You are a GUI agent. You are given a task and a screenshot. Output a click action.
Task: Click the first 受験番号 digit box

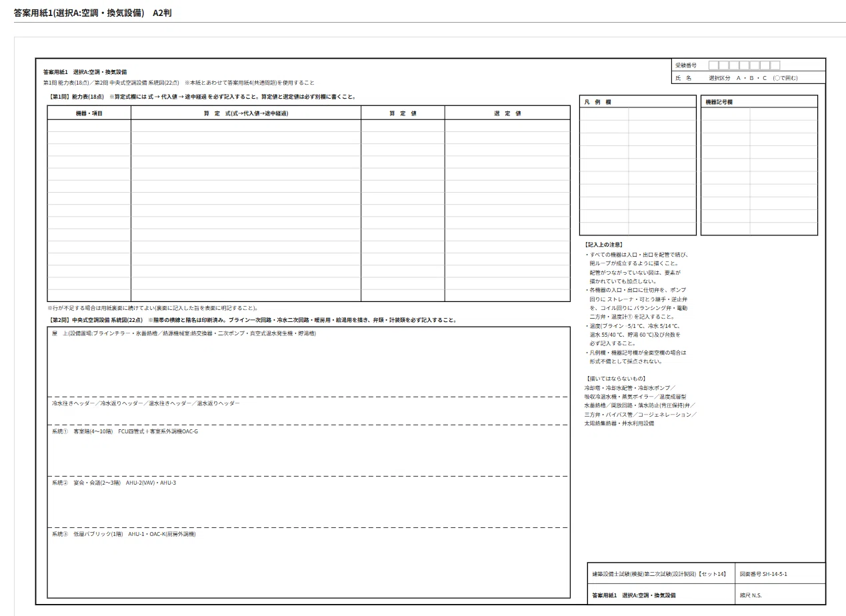(713, 65)
